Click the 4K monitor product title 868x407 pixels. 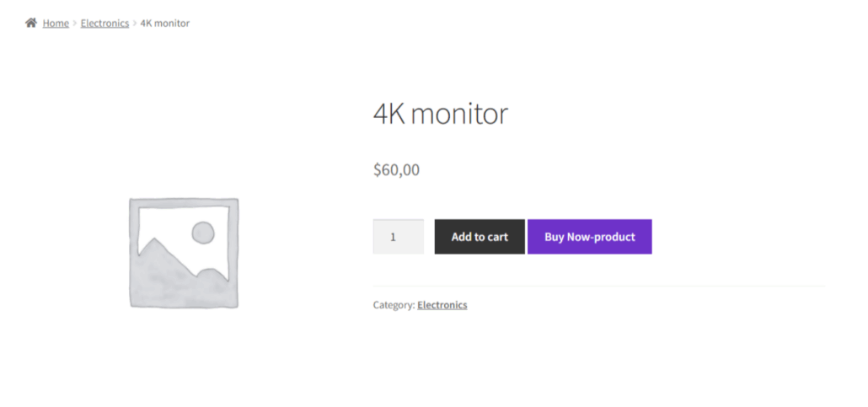[440, 114]
